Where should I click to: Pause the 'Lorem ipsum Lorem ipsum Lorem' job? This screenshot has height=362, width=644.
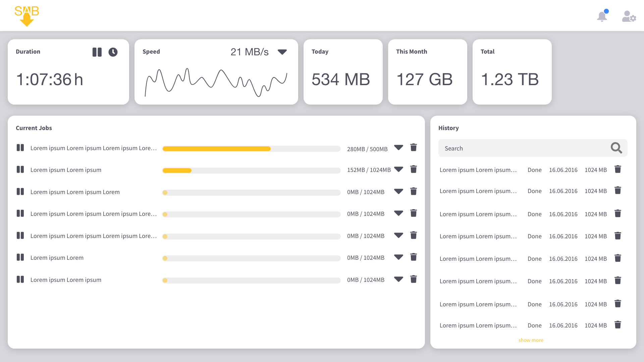[x=20, y=191]
